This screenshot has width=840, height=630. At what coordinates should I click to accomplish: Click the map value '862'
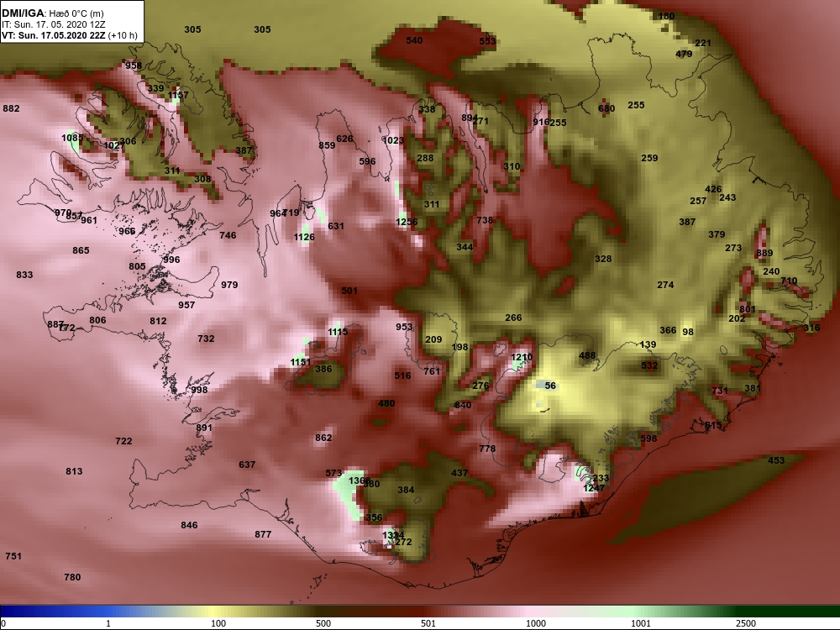[x=323, y=438]
